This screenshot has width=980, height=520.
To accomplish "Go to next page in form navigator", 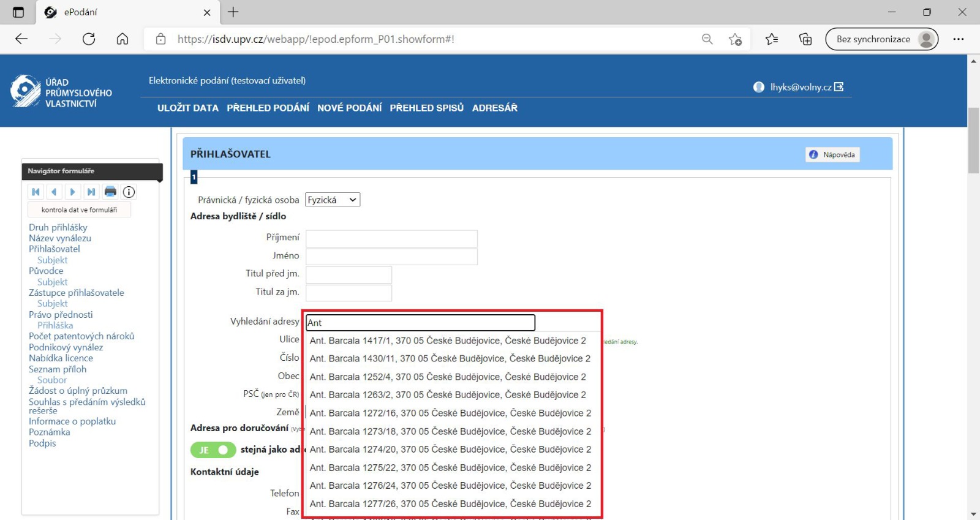I will 72,192.
